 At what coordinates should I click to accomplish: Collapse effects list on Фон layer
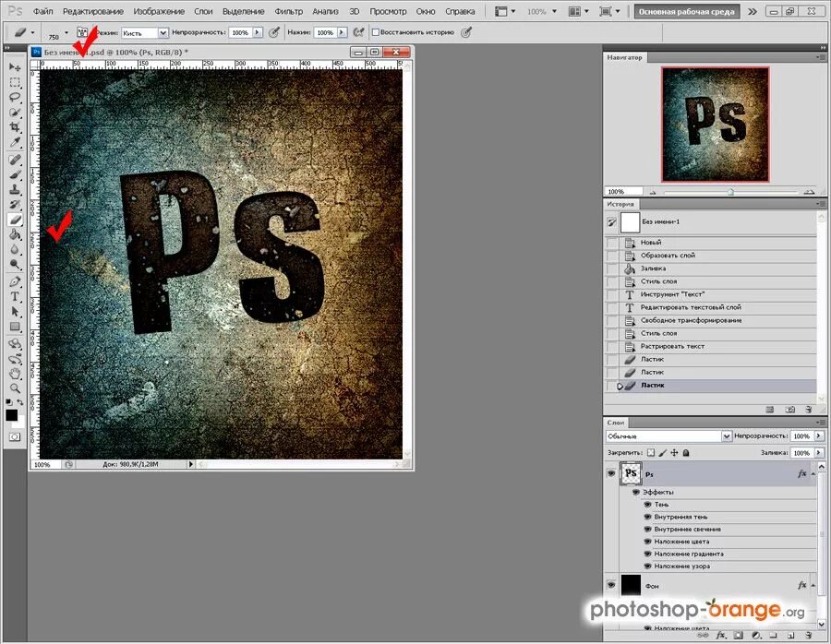point(813,585)
